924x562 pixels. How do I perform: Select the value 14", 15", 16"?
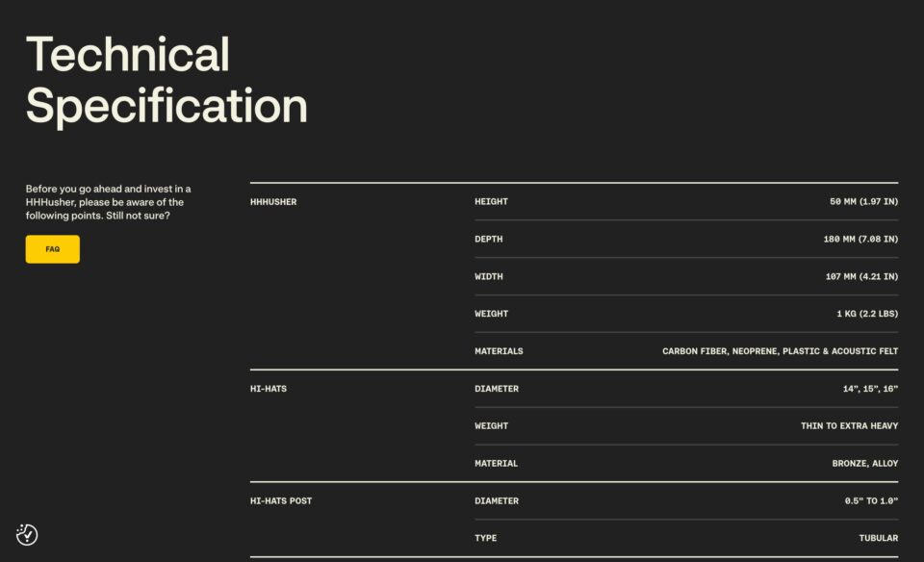[870, 389]
